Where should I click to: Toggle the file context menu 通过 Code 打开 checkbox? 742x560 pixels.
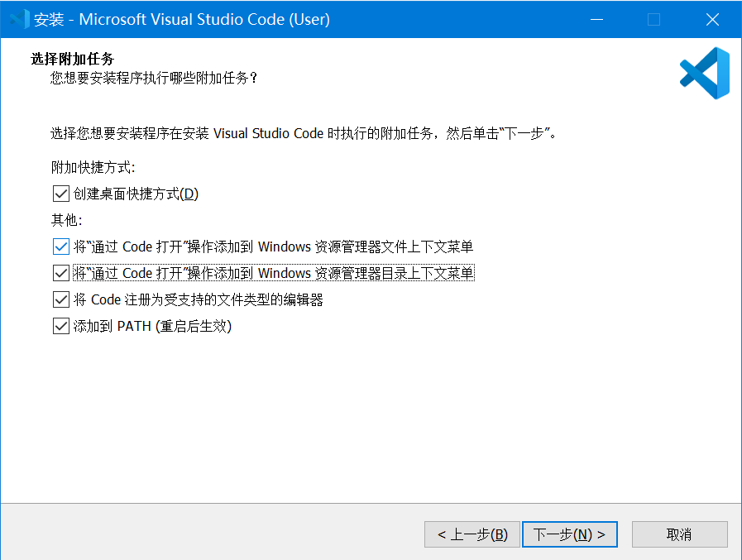60,246
